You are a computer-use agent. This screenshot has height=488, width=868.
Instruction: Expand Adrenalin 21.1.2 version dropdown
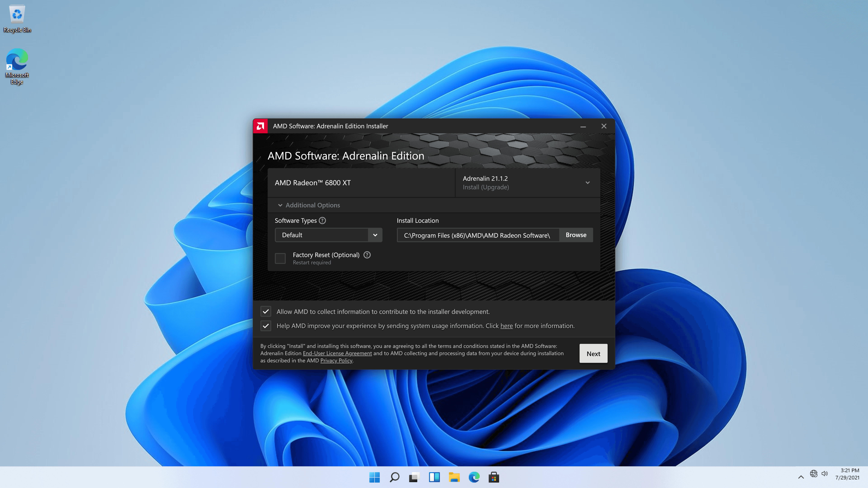(587, 183)
